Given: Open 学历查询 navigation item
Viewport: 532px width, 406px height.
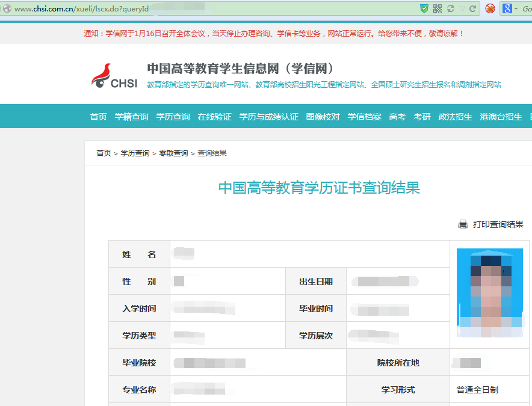Looking at the screenshot, I should (x=173, y=117).
